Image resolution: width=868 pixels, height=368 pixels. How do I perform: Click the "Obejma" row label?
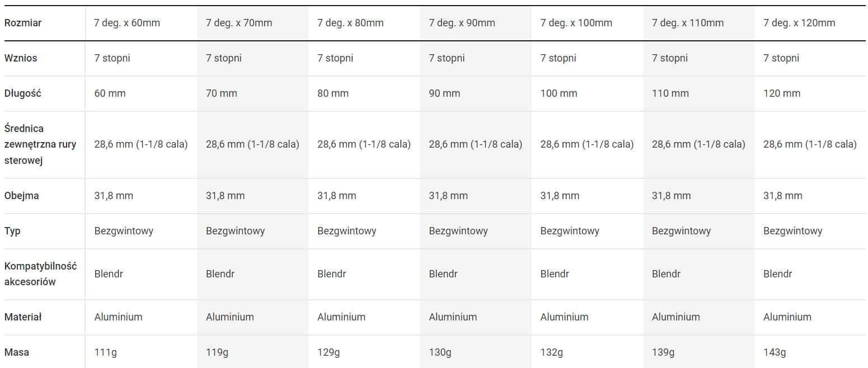point(22,196)
